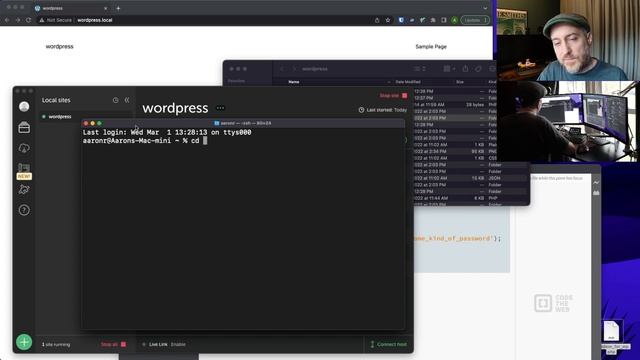
Task: Click the Not Secure site info indicator
Action: (x=56, y=20)
